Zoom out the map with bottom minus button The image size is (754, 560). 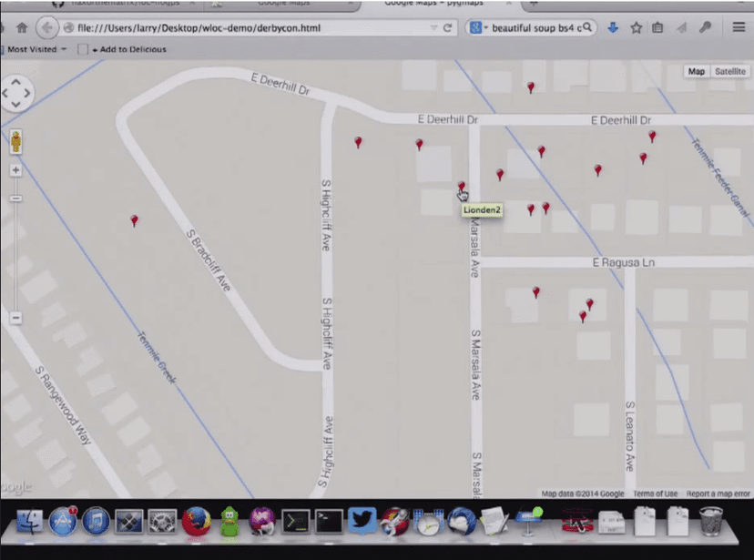pos(15,318)
